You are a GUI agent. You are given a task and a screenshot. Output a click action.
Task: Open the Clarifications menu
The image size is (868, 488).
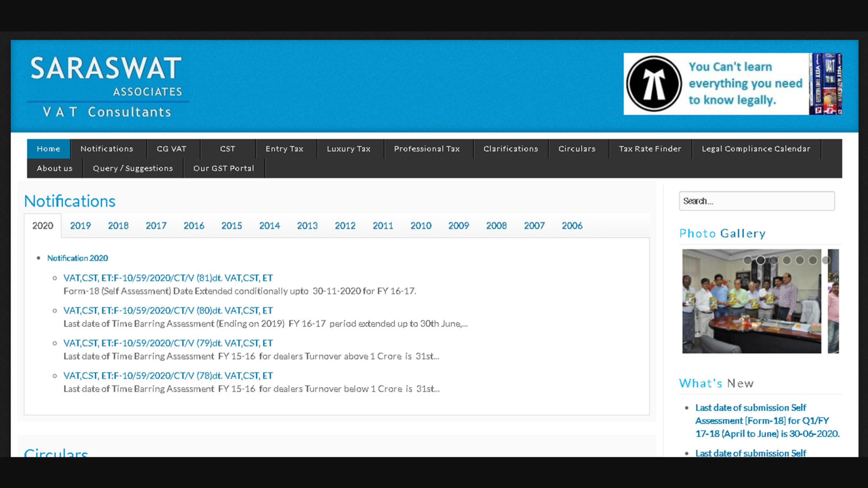[x=511, y=148]
